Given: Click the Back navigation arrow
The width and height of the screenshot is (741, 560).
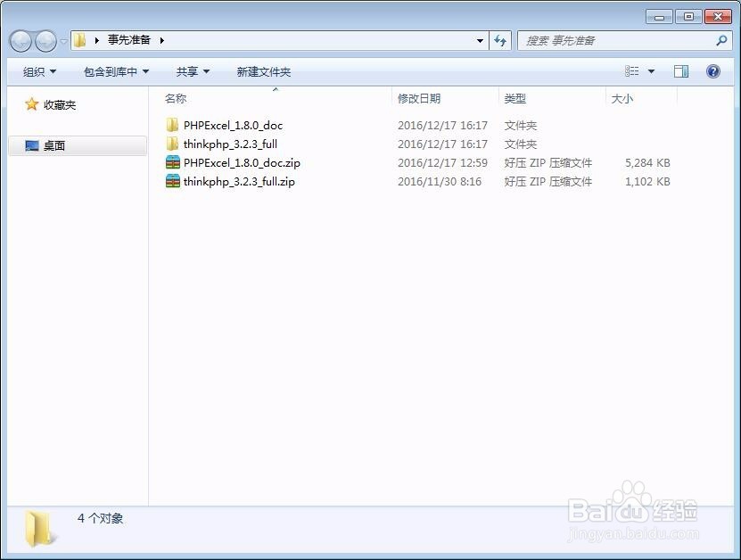Looking at the screenshot, I should click(20, 40).
